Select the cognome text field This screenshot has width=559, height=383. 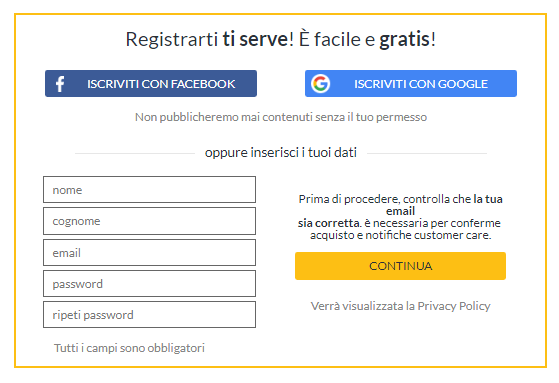pyautogui.click(x=149, y=221)
